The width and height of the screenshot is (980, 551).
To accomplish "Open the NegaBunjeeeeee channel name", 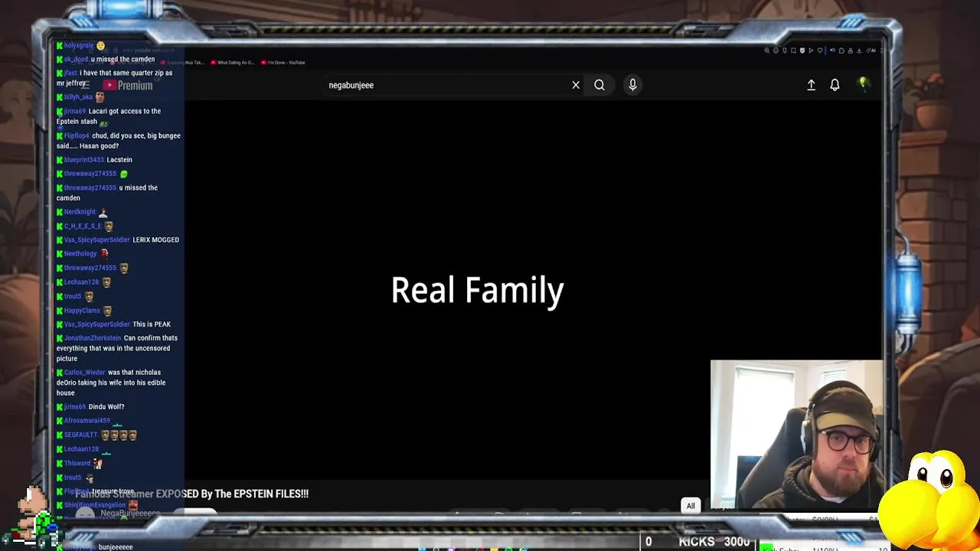I will (x=130, y=514).
